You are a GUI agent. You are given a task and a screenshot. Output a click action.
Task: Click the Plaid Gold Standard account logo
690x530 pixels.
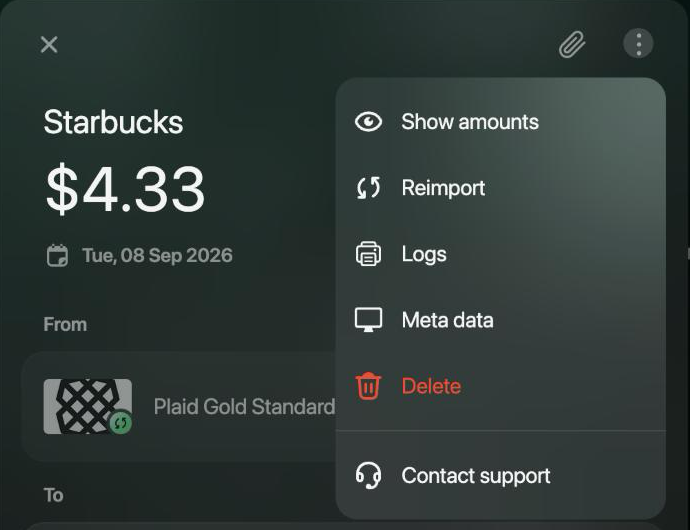coord(88,406)
